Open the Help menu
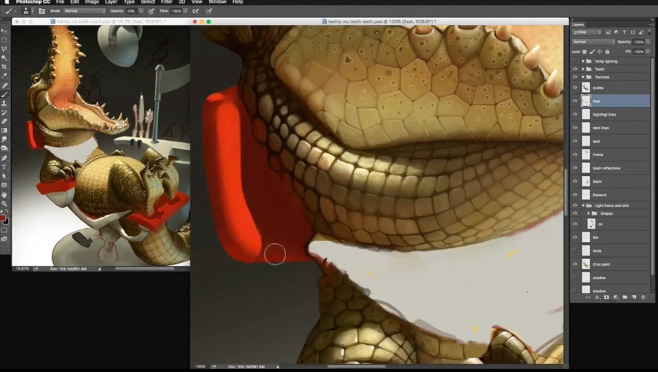 [x=238, y=2]
